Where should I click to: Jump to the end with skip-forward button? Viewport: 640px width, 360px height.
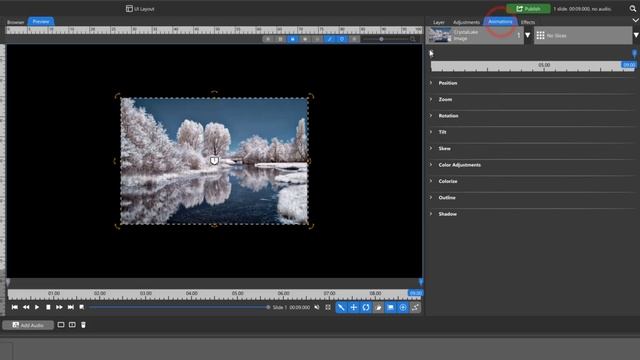click(x=71, y=307)
